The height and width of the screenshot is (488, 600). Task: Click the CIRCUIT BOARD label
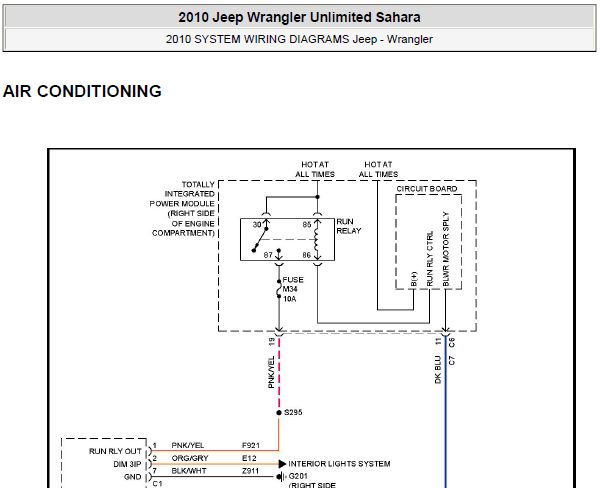(x=427, y=189)
